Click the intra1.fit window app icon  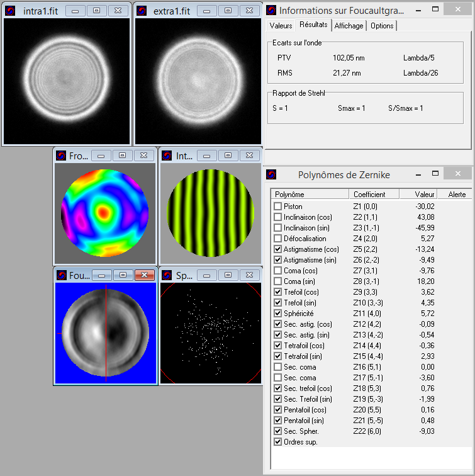(x=10, y=11)
